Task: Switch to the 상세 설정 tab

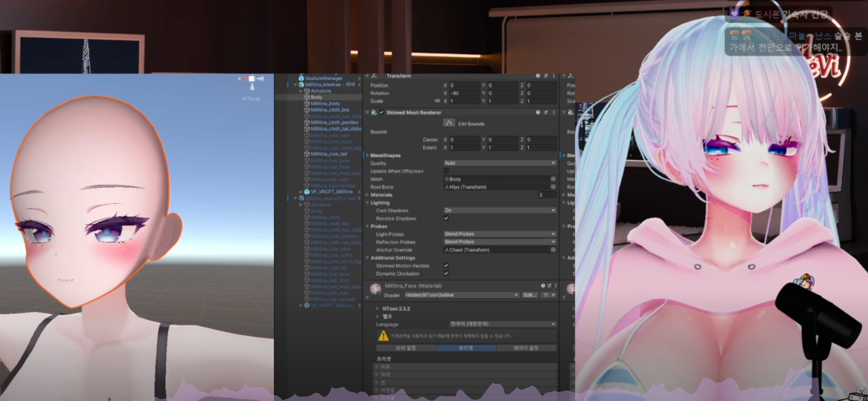Action: coord(406,348)
